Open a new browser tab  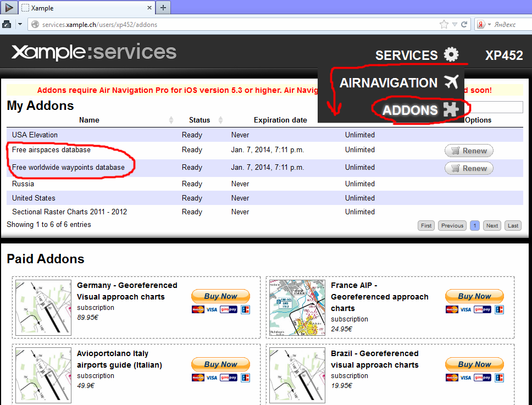(x=163, y=8)
